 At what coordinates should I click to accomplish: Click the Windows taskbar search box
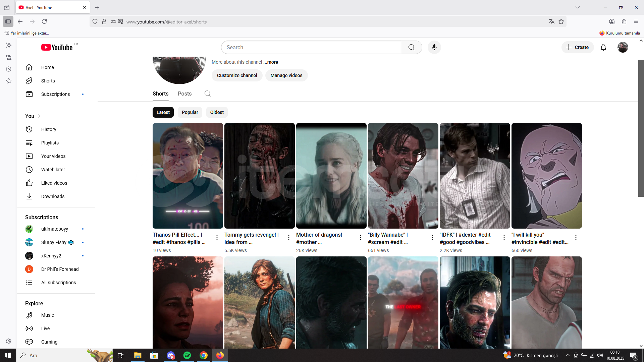tap(64, 355)
